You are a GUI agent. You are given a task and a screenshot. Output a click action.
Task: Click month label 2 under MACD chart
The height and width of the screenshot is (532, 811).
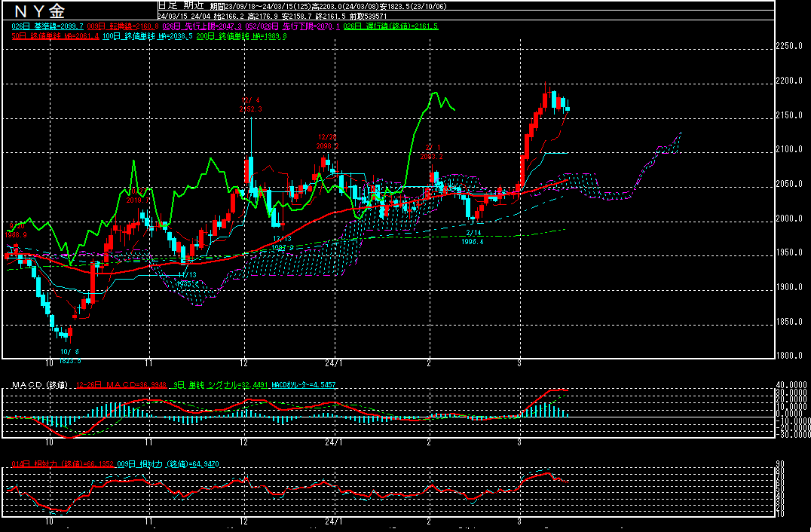click(x=429, y=442)
